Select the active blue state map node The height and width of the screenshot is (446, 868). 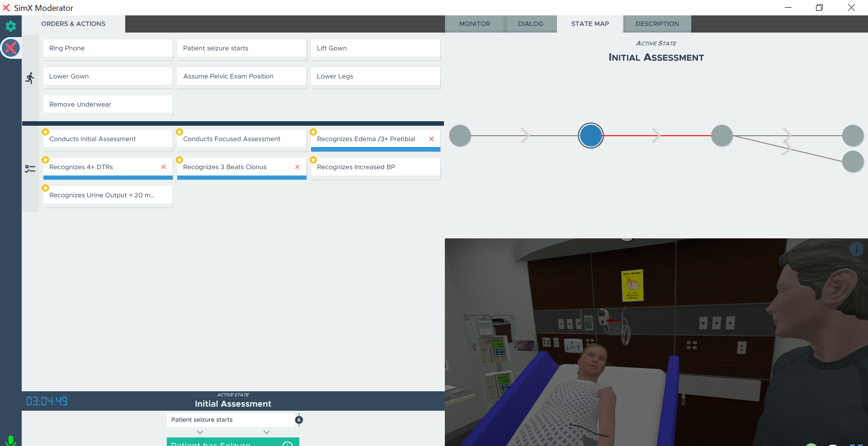tap(591, 135)
